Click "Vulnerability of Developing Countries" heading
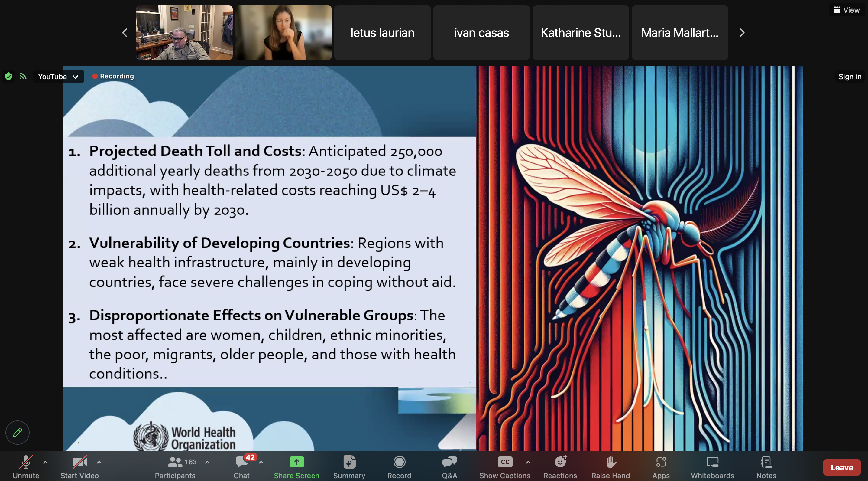The image size is (868, 481). coord(219,243)
